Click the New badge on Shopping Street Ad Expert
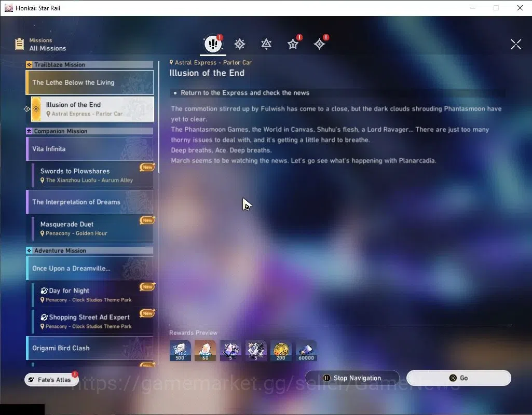This screenshot has width=532, height=415. 147,313
